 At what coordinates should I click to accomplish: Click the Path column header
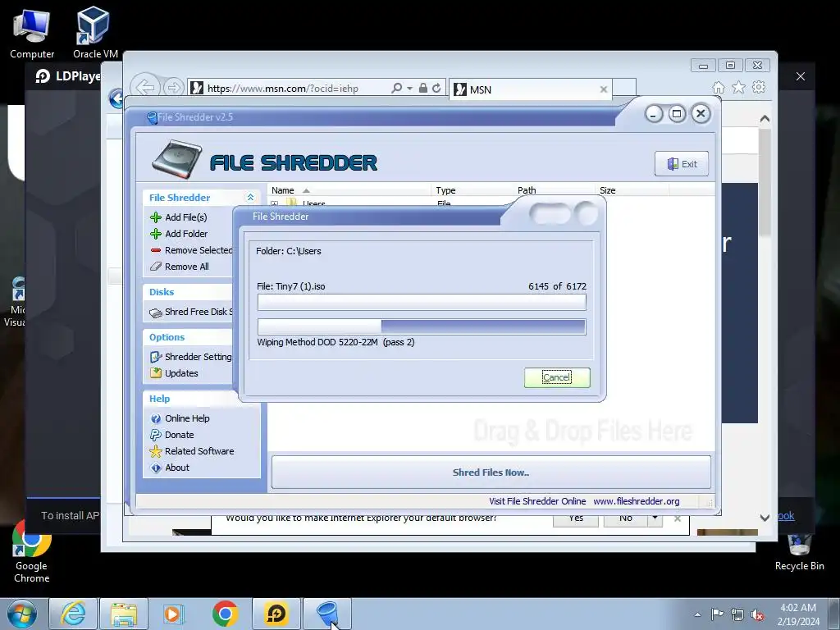click(x=554, y=190)
